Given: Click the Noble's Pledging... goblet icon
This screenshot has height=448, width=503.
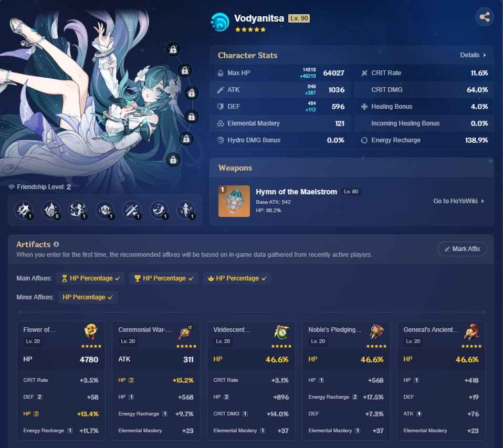Looking at the screenshot, I should click(x=376, y=331).
